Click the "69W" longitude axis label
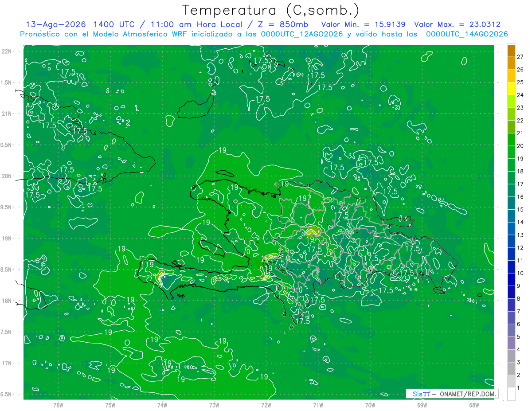Screen dimensions: 532x411 (422, 405)
